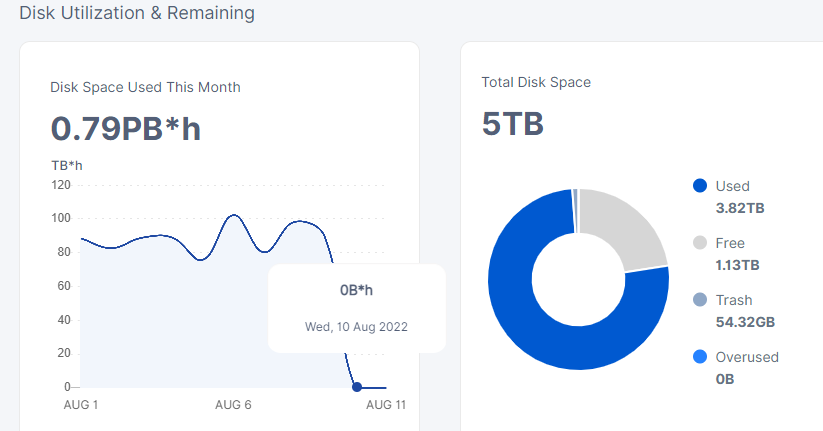Toggle the Free series legend label

click(x=730, y=243)
